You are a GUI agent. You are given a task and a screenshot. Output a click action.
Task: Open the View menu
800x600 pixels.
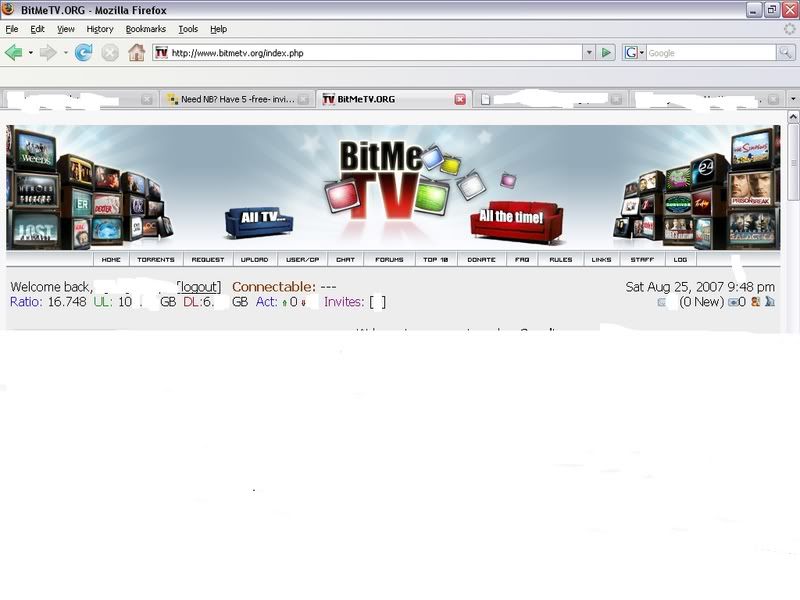click(x=65, y=29)
